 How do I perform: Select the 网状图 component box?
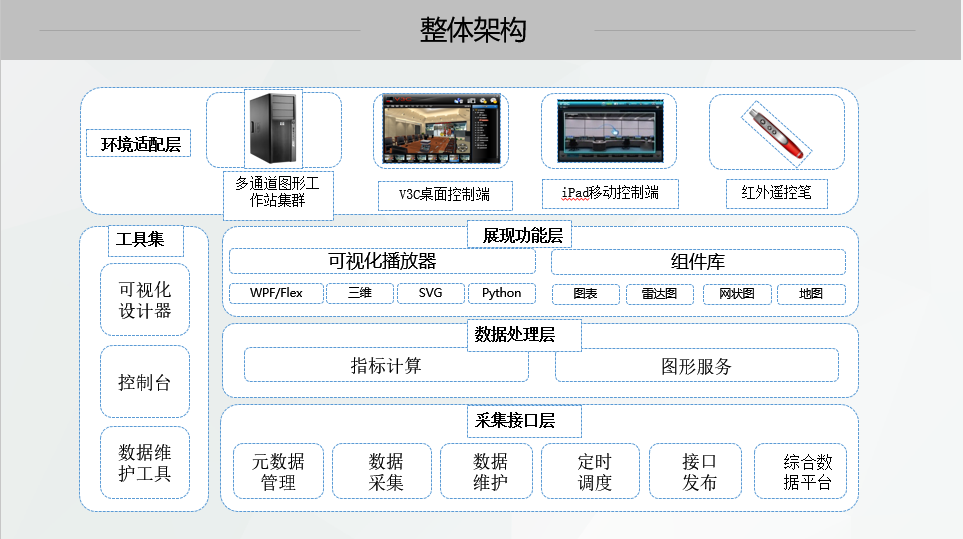737,294
